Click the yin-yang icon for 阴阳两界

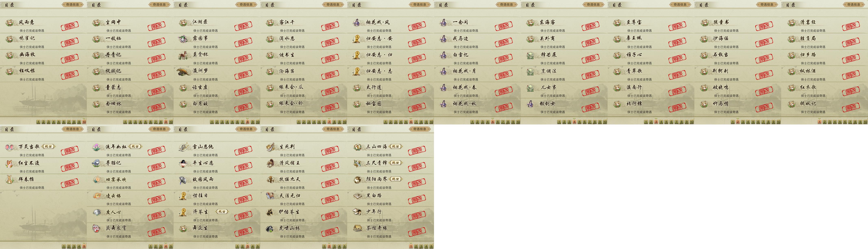pyautogui.click(x=357, y=180)
